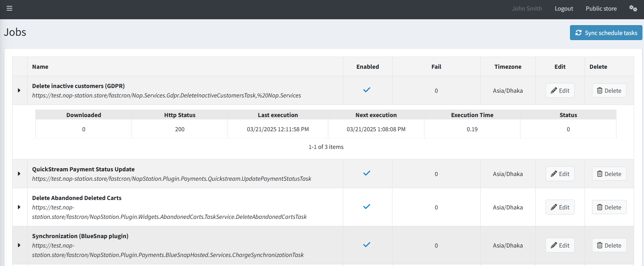Screen dimensions: 644x266
Task: Click the Downloaded sub-table header
Action: click(x=84, y=115)
